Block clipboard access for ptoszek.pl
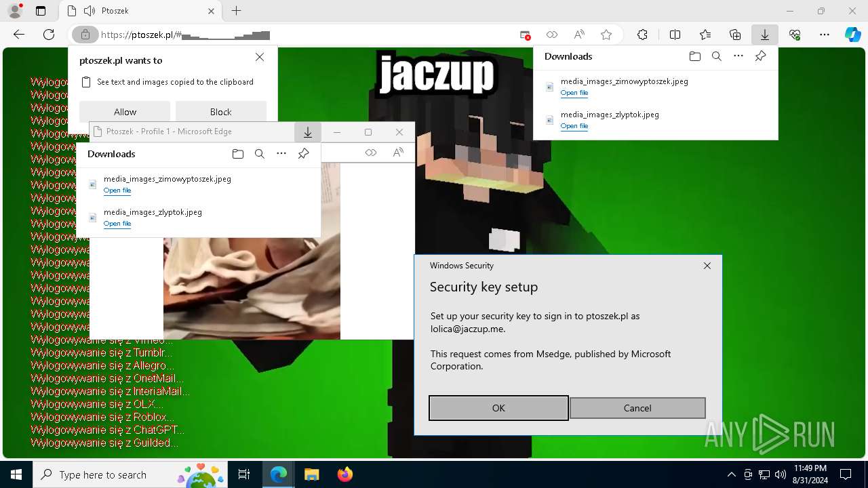This screenshot has height=488, width=868. point(220,112)
